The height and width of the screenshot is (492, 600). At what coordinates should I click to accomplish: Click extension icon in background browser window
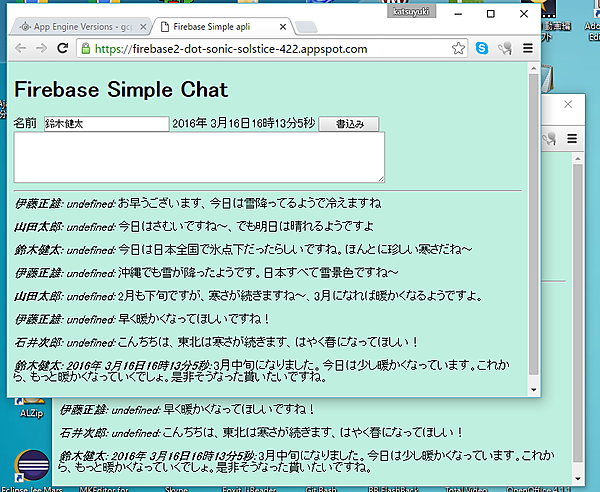[x=549, y=138]
